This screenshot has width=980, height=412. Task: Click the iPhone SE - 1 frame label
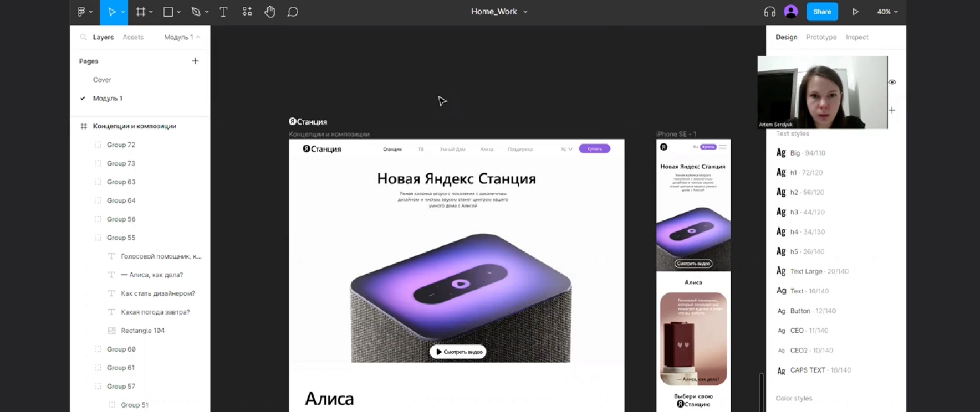coord(676,134)
